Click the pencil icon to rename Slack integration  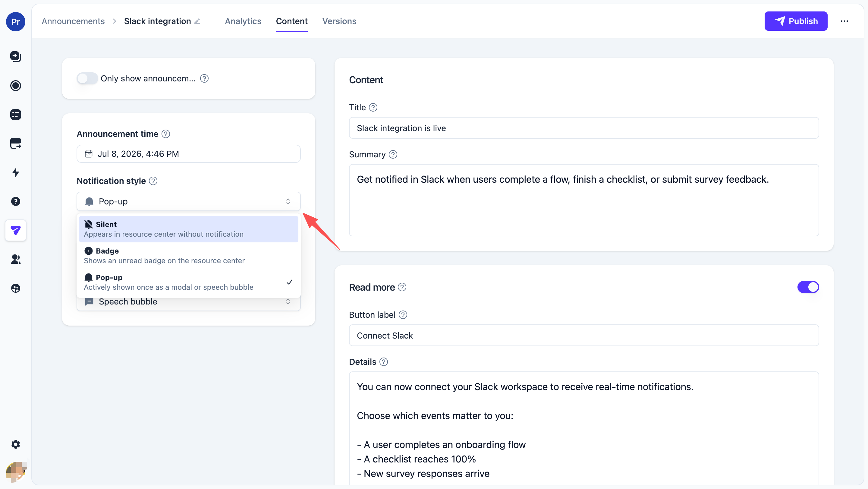(x=197, y=21)
